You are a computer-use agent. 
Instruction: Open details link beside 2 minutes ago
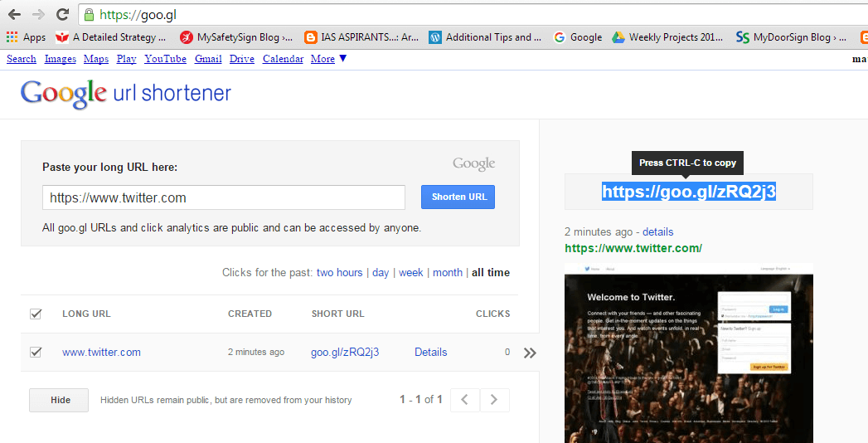click(657, 232)
